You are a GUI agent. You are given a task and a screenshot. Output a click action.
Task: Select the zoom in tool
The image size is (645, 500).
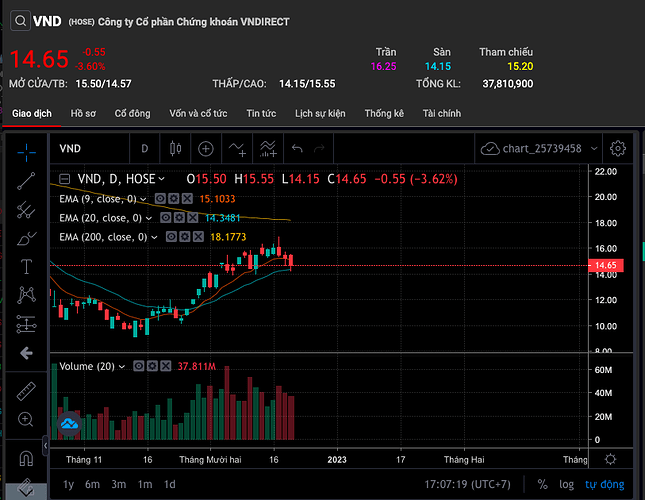(x=26, y=419)
